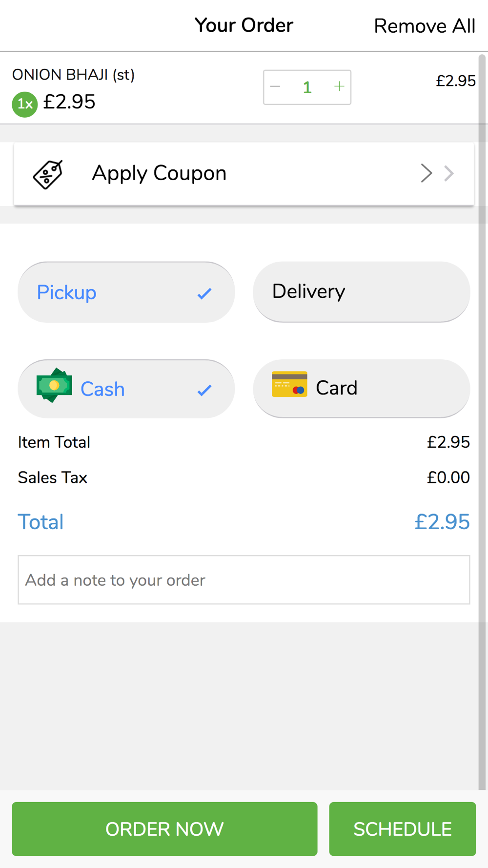Click the vertical scrollbar on the right
This screenshot has height=868, width=488.
pos(482,420)
